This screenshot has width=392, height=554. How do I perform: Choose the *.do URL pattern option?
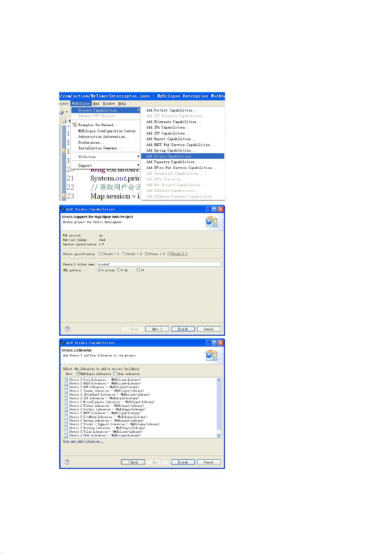pyautogui.click(x=119, y=270)
